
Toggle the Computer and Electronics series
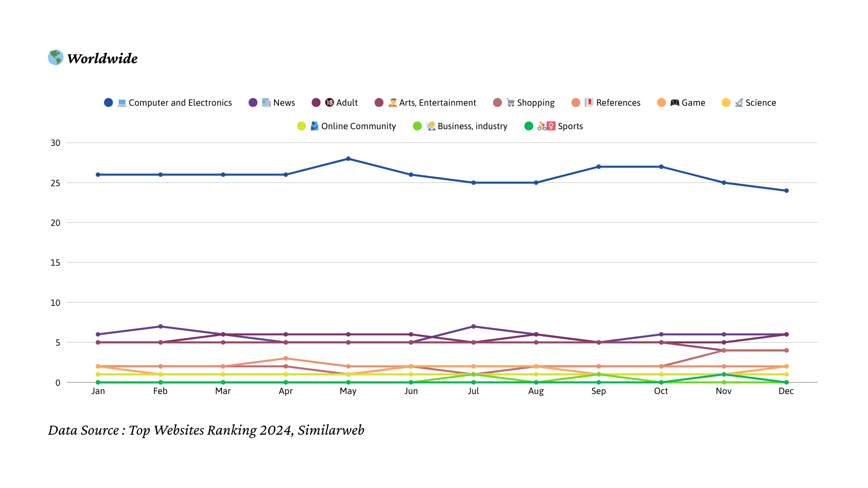point(180,103)
